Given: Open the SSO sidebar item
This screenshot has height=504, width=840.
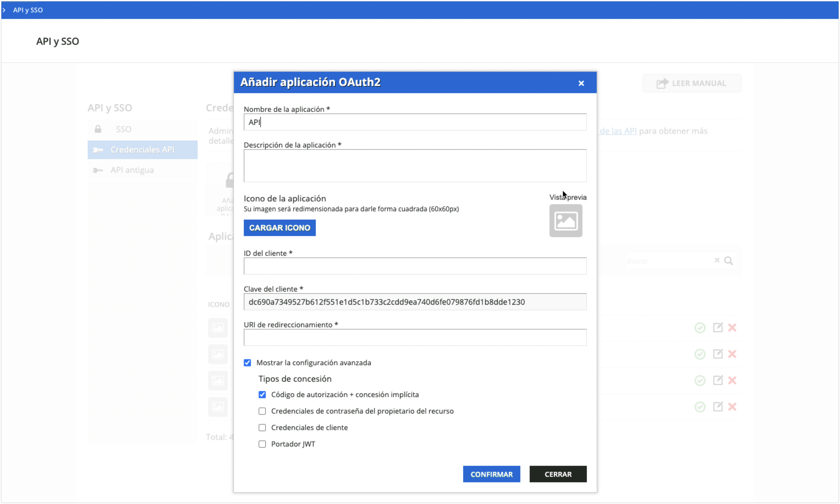Looking at the screenshot, I should point(142,129).
